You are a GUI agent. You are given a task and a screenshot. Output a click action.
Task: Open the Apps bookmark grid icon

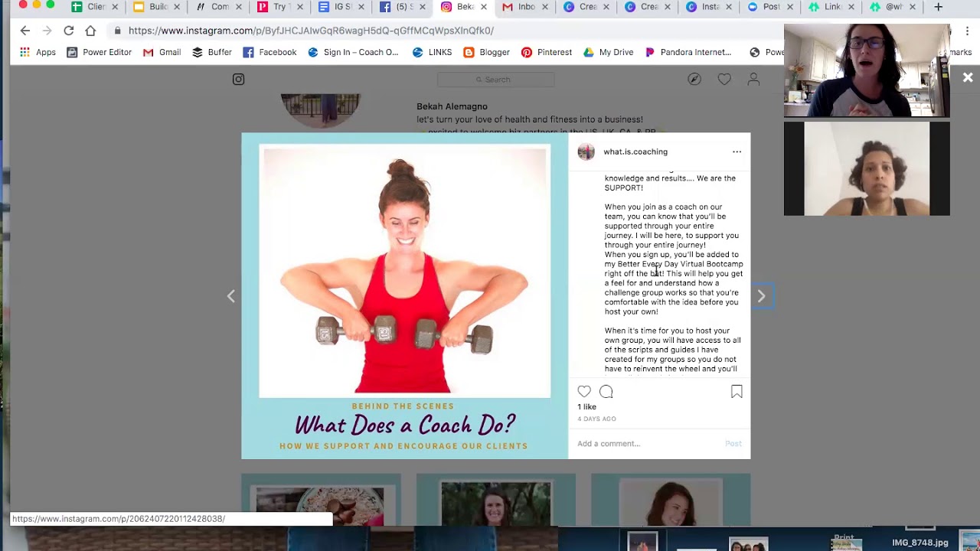[25, 52]
